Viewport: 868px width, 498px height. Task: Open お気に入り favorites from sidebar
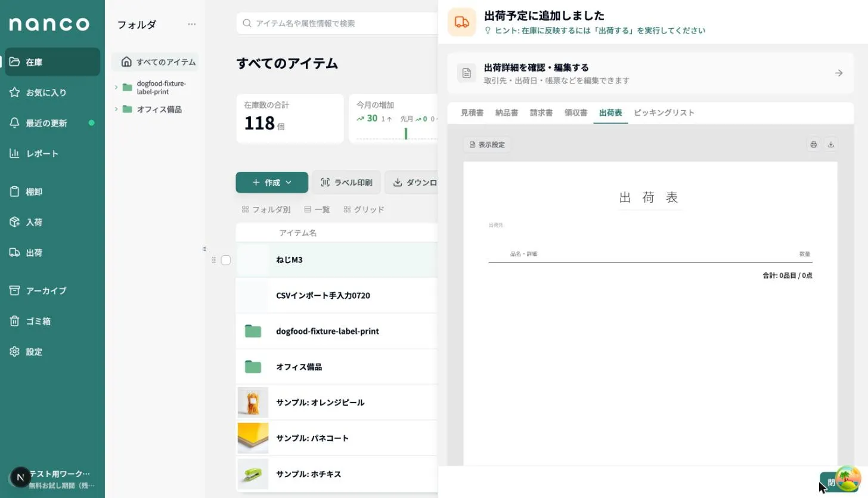pyautogui.click(x=52, y=92)
